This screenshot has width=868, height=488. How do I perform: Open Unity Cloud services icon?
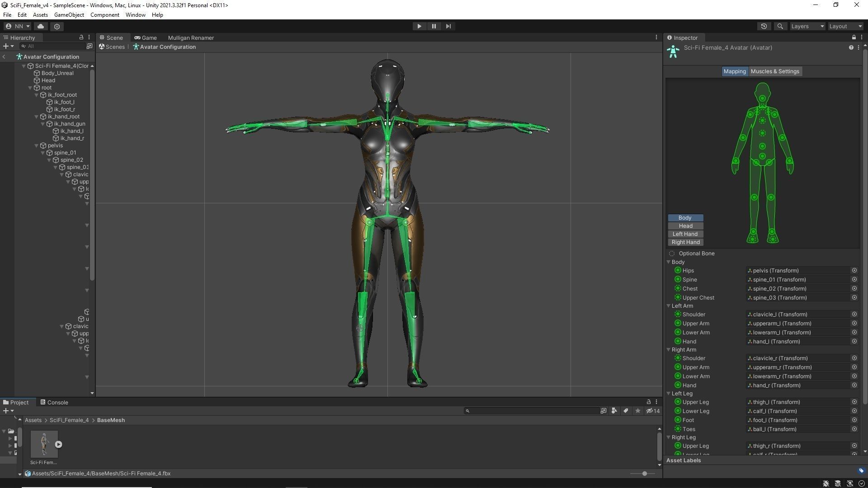click(41, 26)
